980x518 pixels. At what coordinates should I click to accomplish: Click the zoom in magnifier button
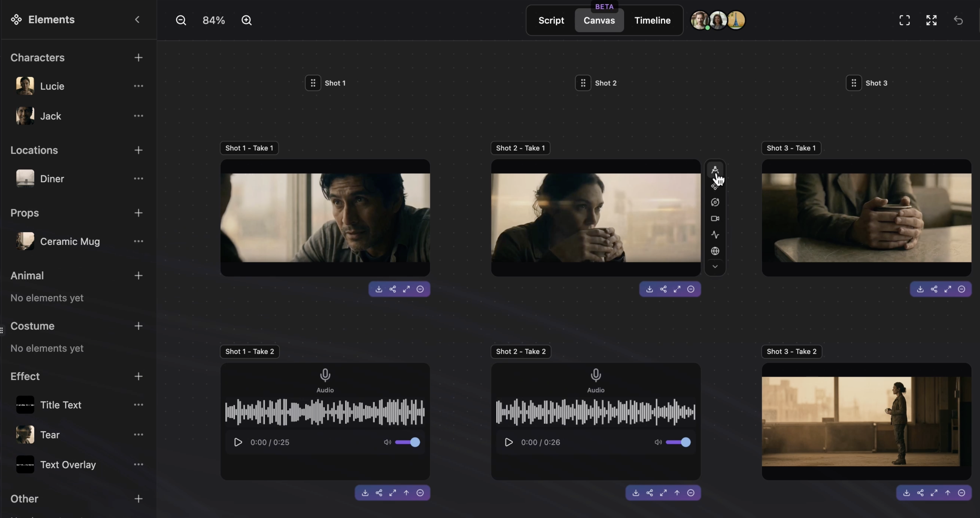[x=247, y=21]
